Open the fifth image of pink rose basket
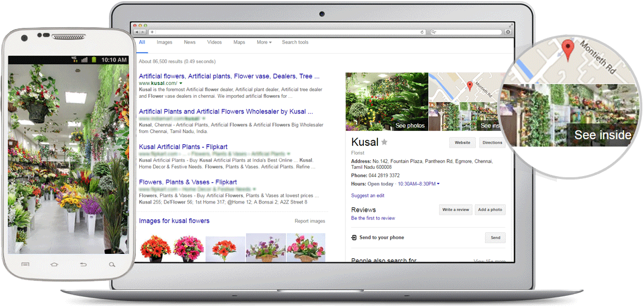 [x=306, y=247]
